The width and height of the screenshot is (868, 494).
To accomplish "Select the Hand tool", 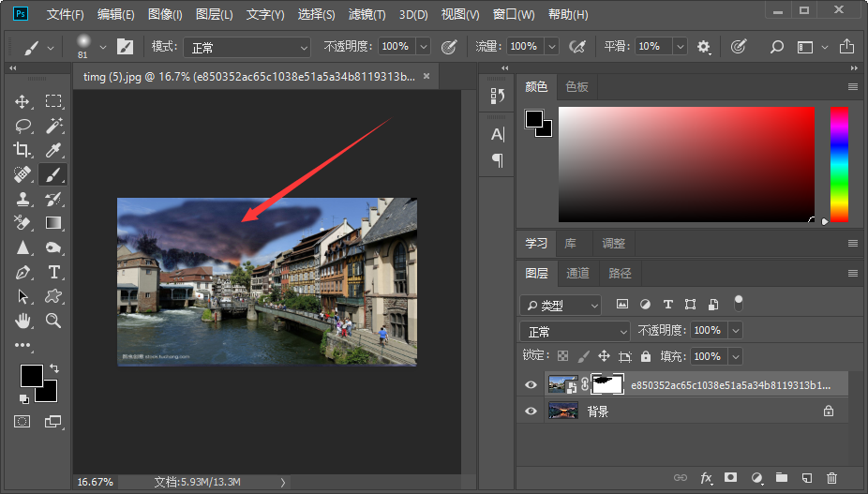I will click(22, 321).
